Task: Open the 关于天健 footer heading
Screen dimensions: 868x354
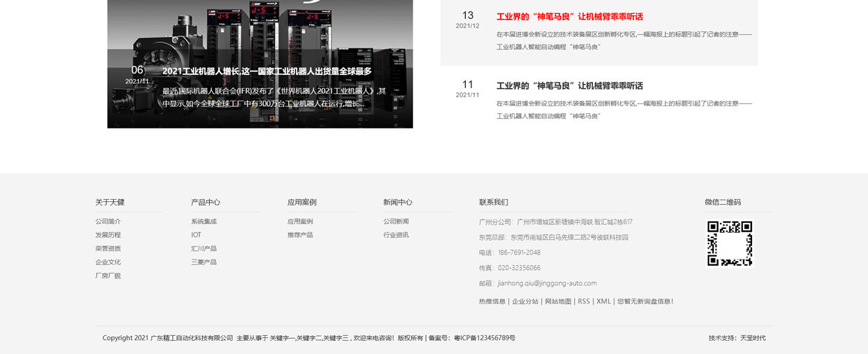Action: 110,203
